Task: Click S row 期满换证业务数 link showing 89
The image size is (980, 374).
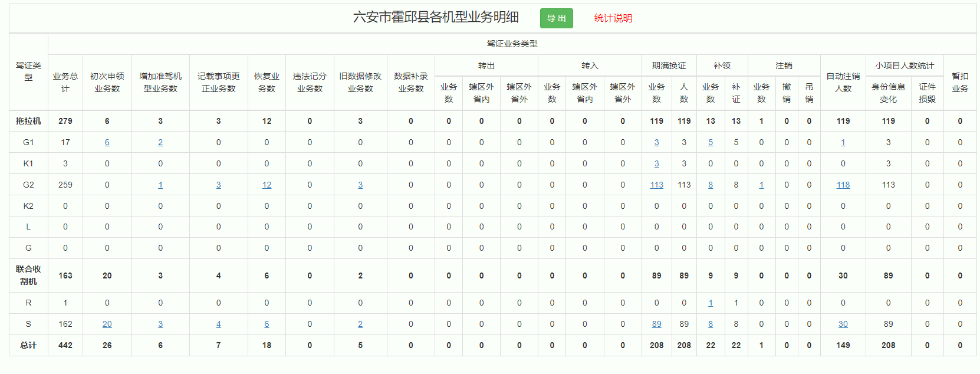Action: pos(656,324)
